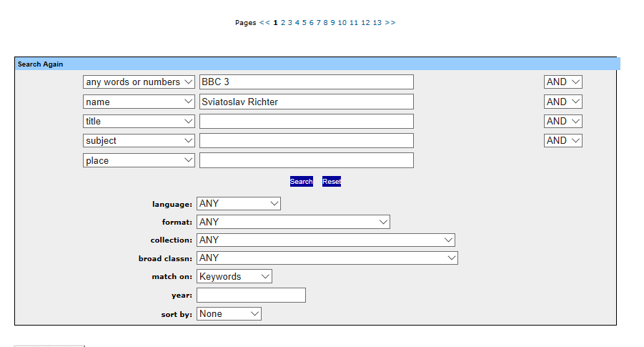Go to results page 7
The image size is (644, 347).
pyautogui.click(x=318, y=23)
